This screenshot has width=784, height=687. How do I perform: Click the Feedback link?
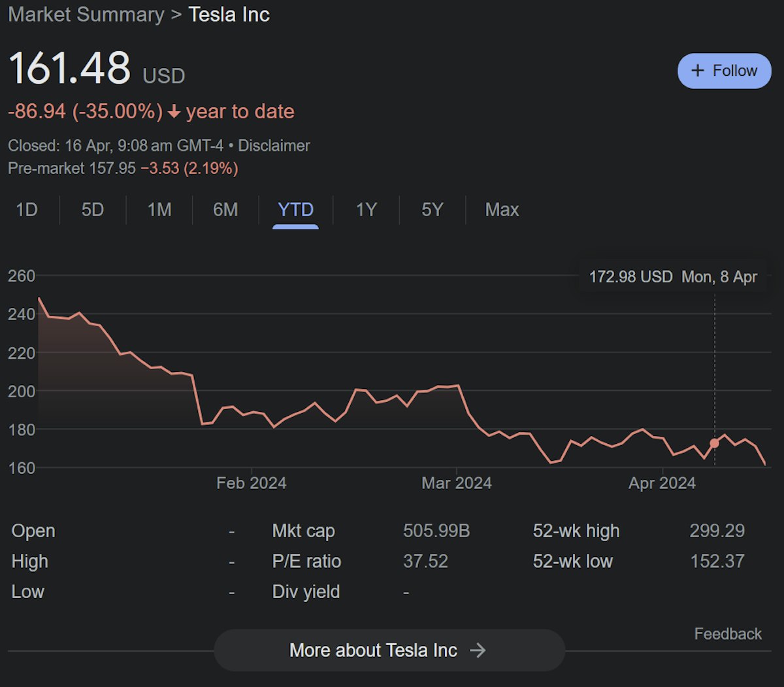point(728,634)
